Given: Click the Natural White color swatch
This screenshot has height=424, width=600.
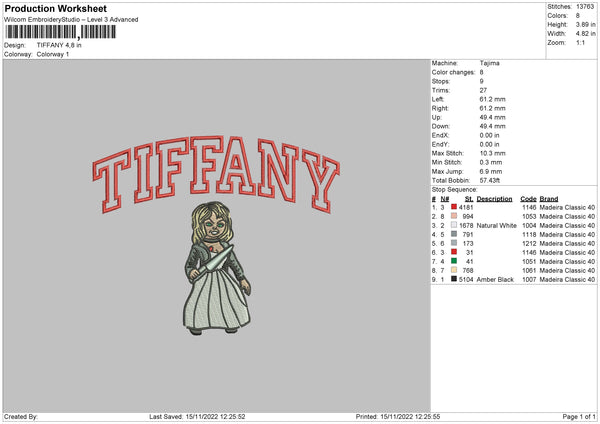Looking at the screenshot, I should (455, 225).
